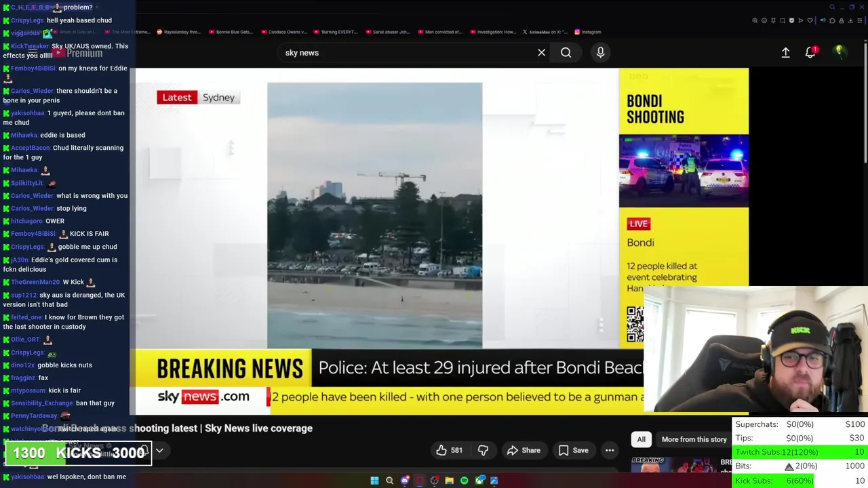Open Spotify from the taskbar

[464, 481]
